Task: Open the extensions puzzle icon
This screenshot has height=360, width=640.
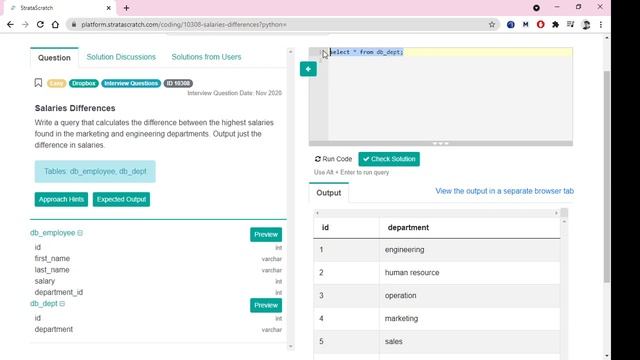Action: (x=555, y=24)
